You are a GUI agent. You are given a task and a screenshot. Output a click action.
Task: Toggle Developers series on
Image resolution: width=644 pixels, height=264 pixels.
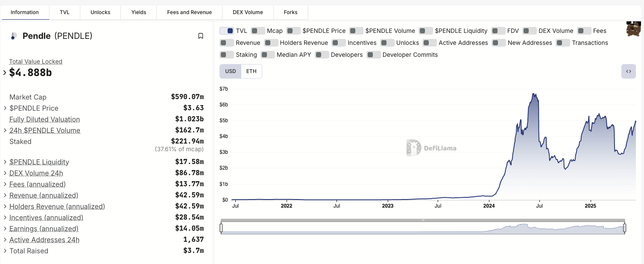click(x=322, y=55)
